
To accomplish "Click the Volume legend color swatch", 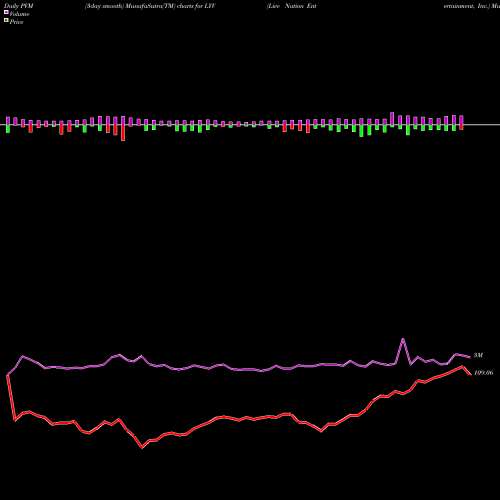I will (6, 12).
